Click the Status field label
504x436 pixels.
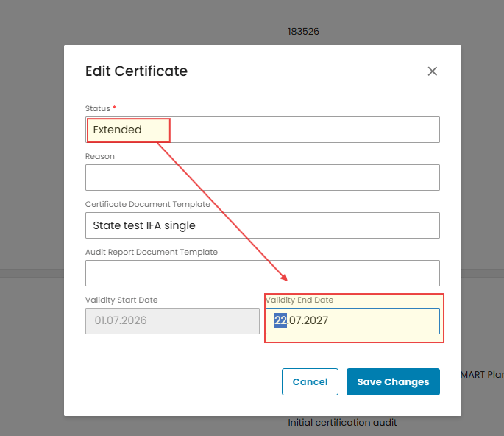coord(98,108)
